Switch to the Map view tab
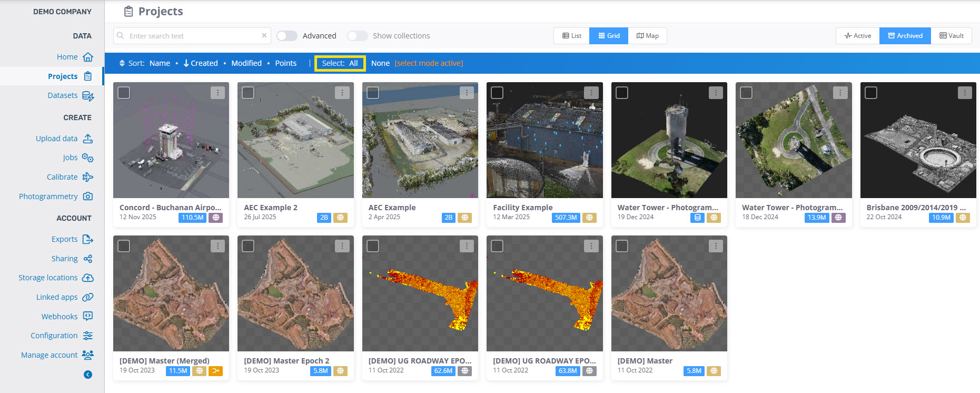980x393 pixels. pyautogui.click(x=647, y=36)
